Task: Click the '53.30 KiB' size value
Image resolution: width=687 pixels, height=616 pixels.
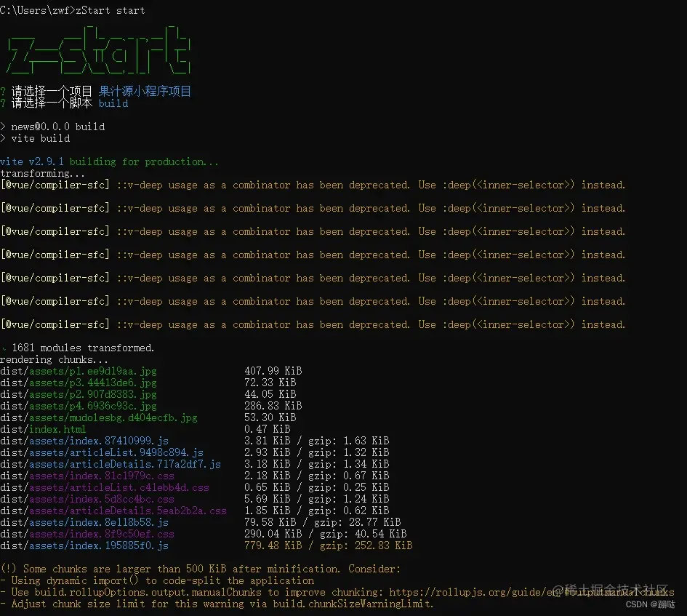Action: click(x=270, y=417)
